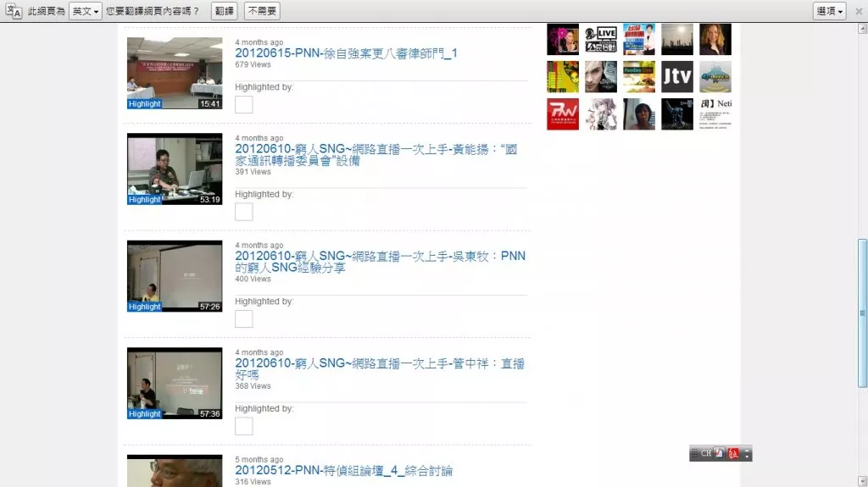This screenshot has height=487, width=868.
Task: Click the 翻譯 translate button
Action: pyautogui.click(x=224, y=11)
